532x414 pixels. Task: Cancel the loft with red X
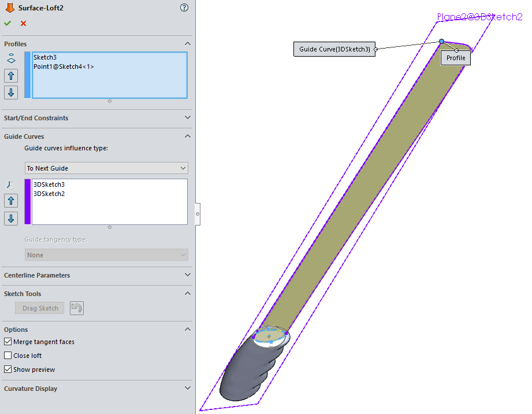point(23,24)
